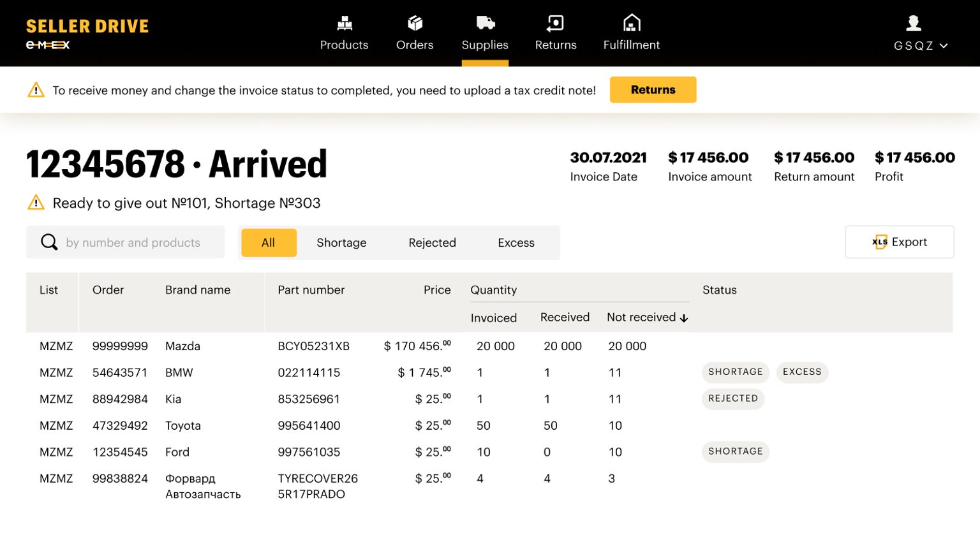This screenshot has width=980, height=542.
Task: Show Rejected items tab
Action: pos(433,243)
